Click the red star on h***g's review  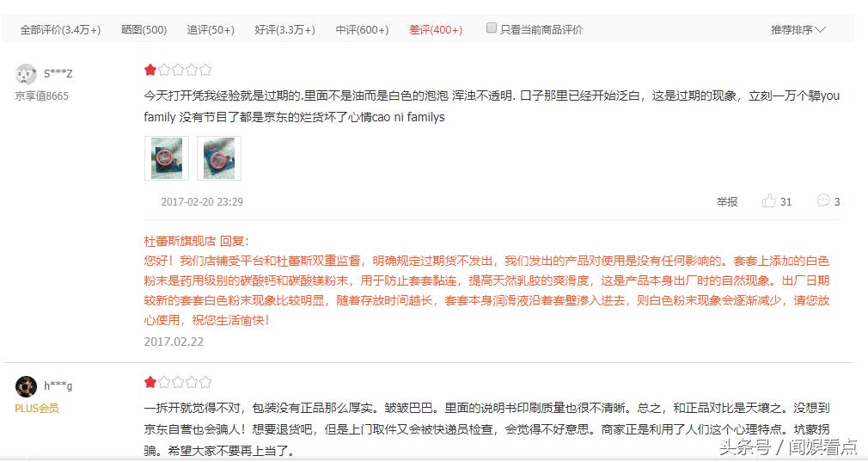pos(150,382)
